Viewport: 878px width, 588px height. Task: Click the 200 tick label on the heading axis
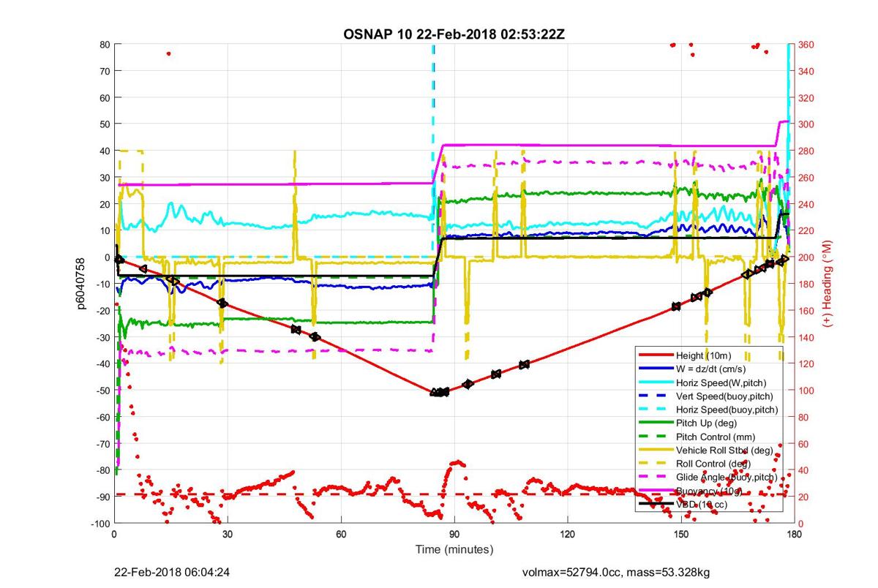tap(807, 257)
